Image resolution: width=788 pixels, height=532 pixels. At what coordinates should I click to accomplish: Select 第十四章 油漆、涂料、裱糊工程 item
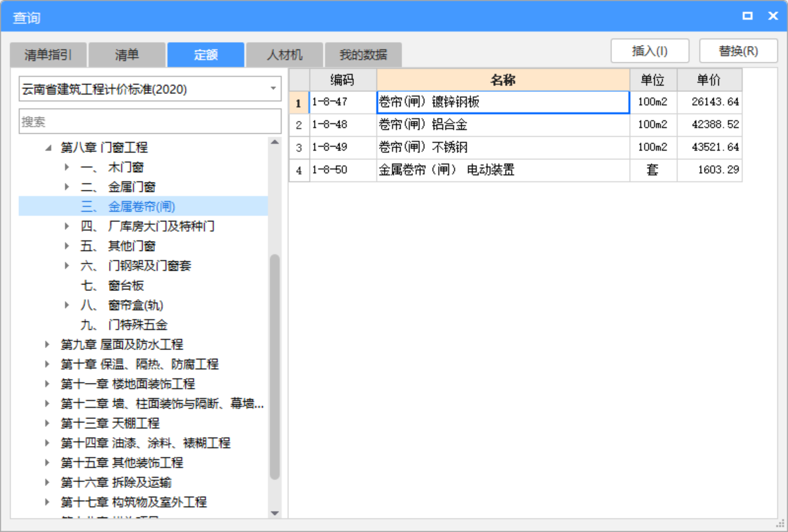click(146, 443)
